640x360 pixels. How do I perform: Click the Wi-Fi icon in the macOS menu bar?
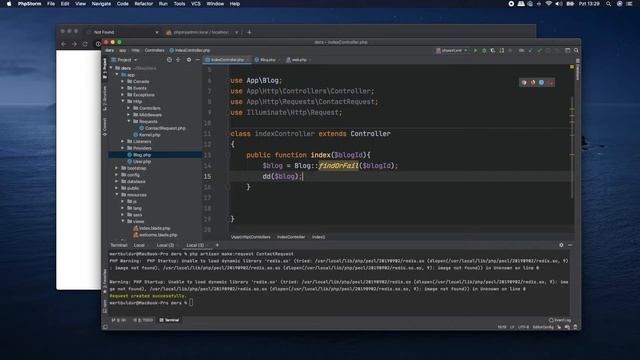549,4
